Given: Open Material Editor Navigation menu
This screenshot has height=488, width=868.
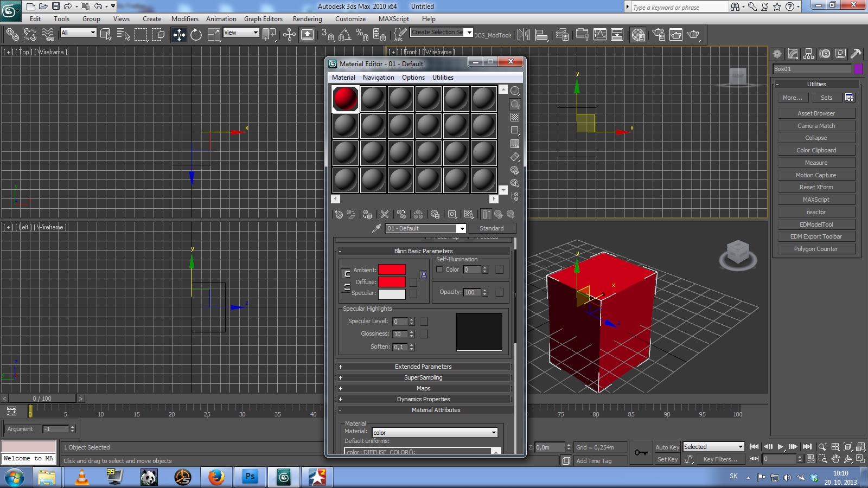Looking at the screenshot, I should click(x=379, y=78).
